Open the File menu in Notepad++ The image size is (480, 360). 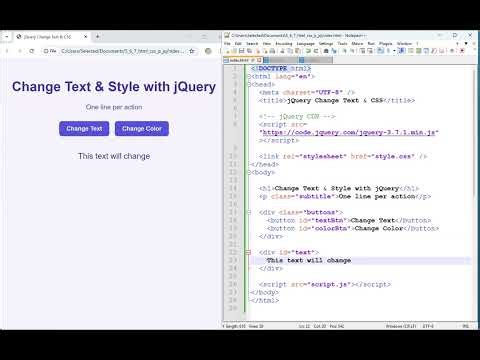coord(227,44)
